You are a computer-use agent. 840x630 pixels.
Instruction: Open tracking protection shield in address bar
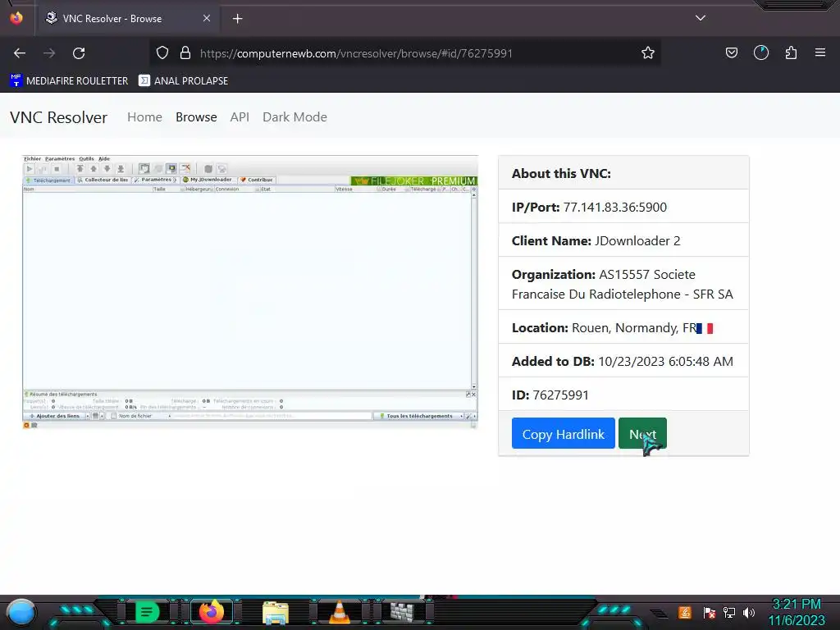[162, 53]
